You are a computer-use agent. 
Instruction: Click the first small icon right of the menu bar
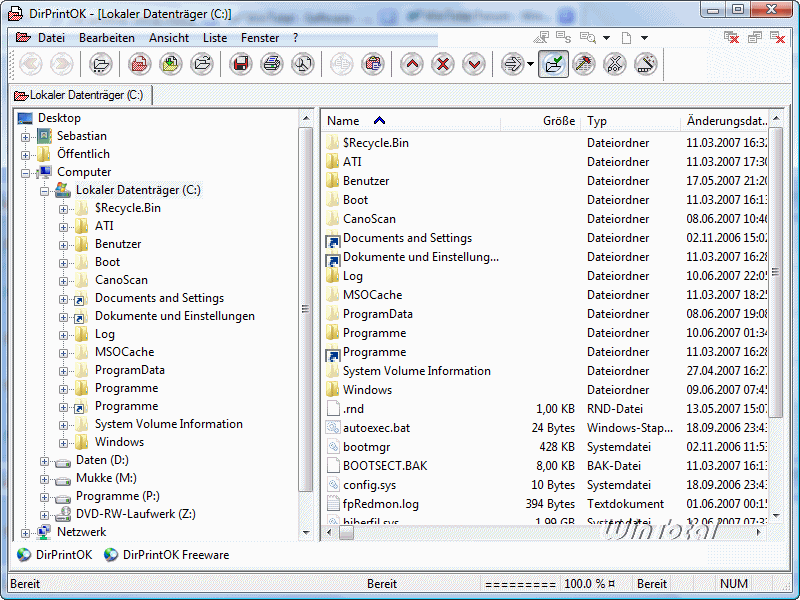pyautogui.click(x=541, y=38)
